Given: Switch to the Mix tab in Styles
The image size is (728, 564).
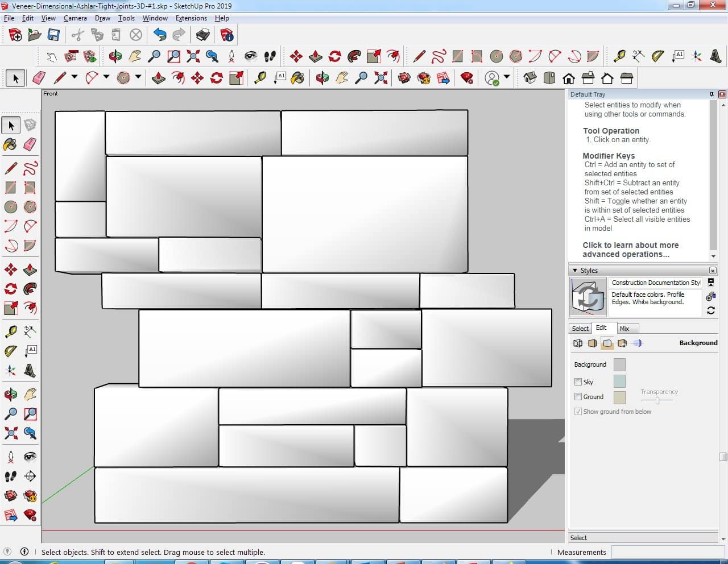Looking at the screenshot, I should 624,329.
